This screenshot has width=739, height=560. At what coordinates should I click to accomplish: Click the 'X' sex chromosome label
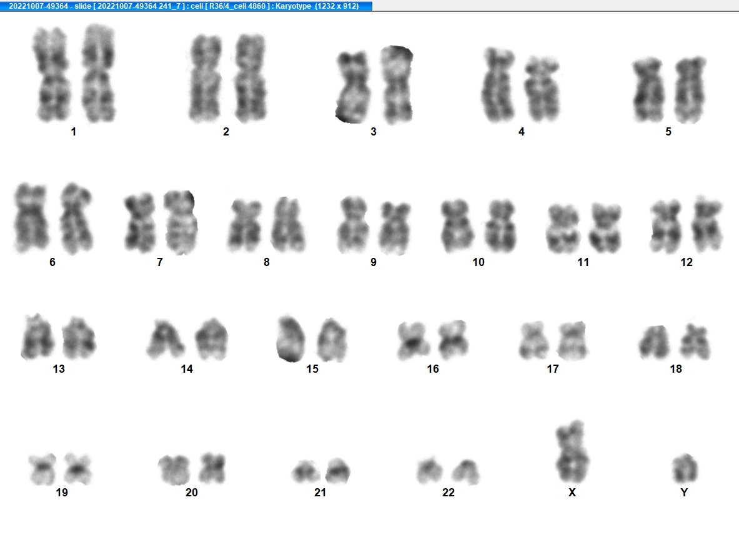coord(572,493)
